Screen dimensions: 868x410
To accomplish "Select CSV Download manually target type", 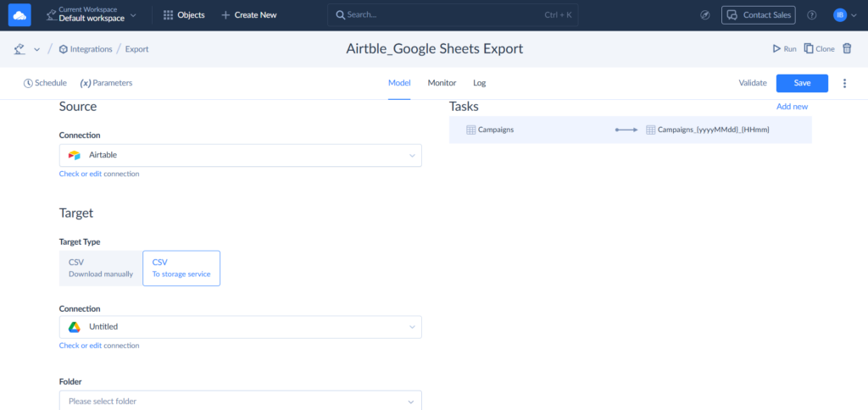I will tap(100, 268).
